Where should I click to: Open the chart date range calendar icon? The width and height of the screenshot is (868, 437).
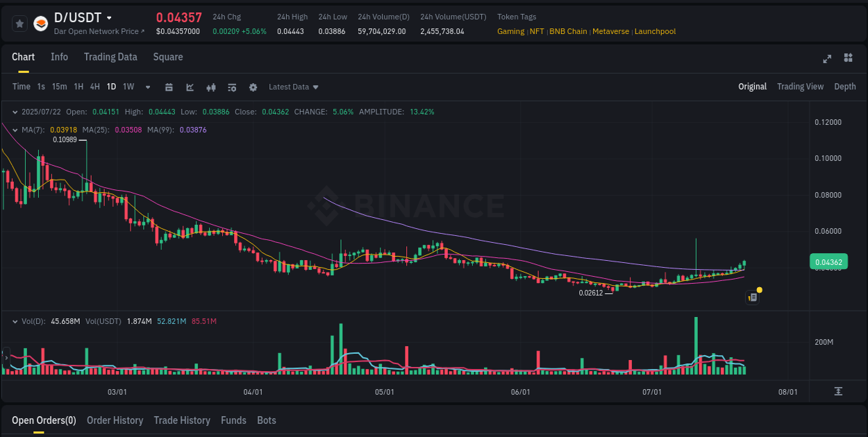point(169,87)
